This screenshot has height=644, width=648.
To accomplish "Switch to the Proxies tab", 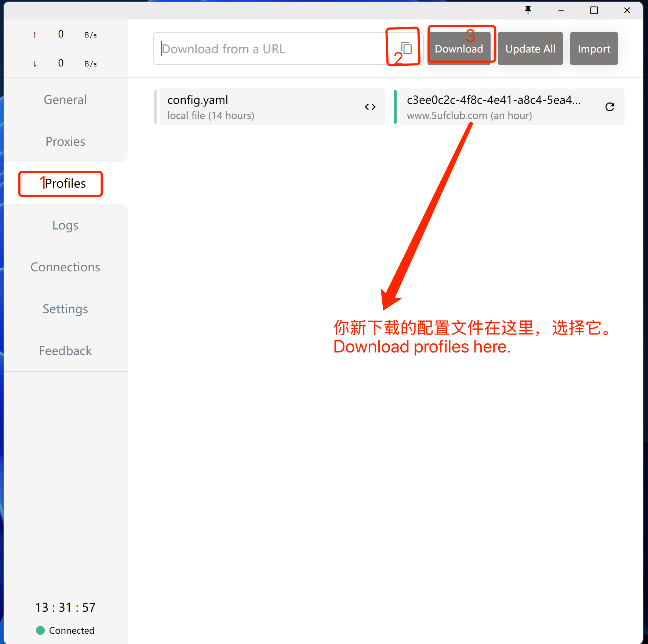I will coord(65,141).
